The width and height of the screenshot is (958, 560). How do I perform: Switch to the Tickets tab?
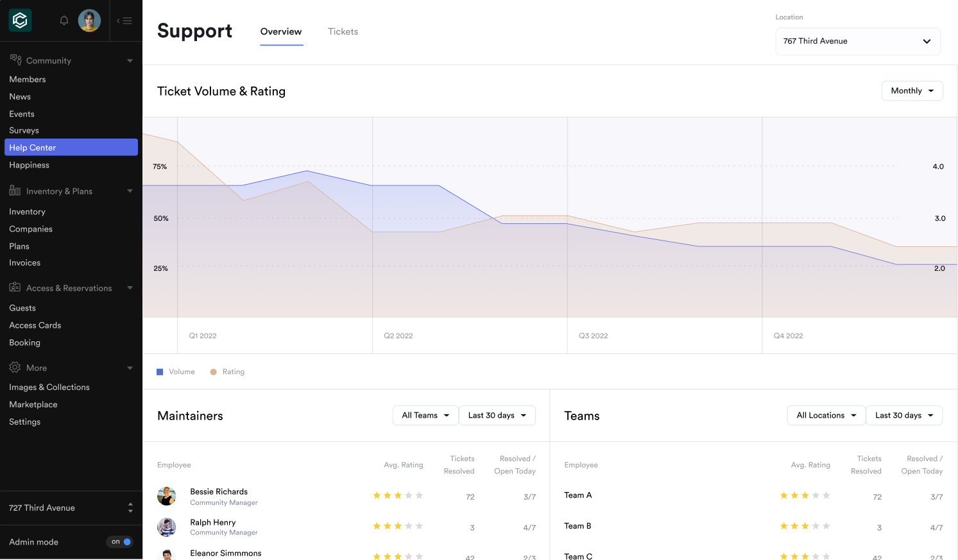coord(343,31)
